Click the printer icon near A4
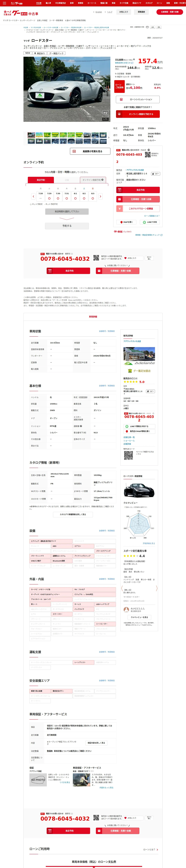This screenshot has width=186, height=868. point(147,27)
